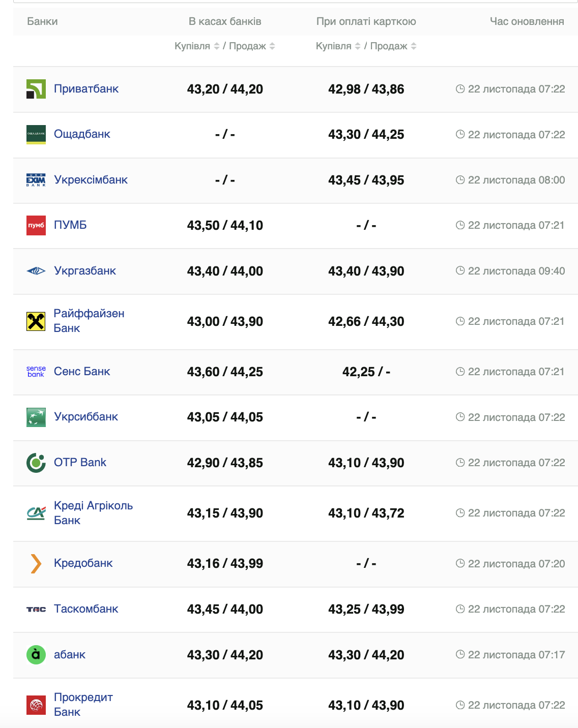The height and width of the screenshot is (728, 578).
Task: Click the Кредобанк orange chevron logo
Action: (x=36, y=563)
